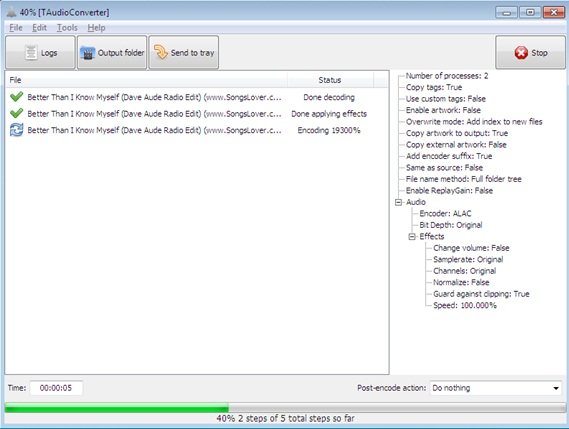Screen dimensions: 569x429
Task: Select 'Use custom tags: False' tree item
Action: [x=446, y=99]
